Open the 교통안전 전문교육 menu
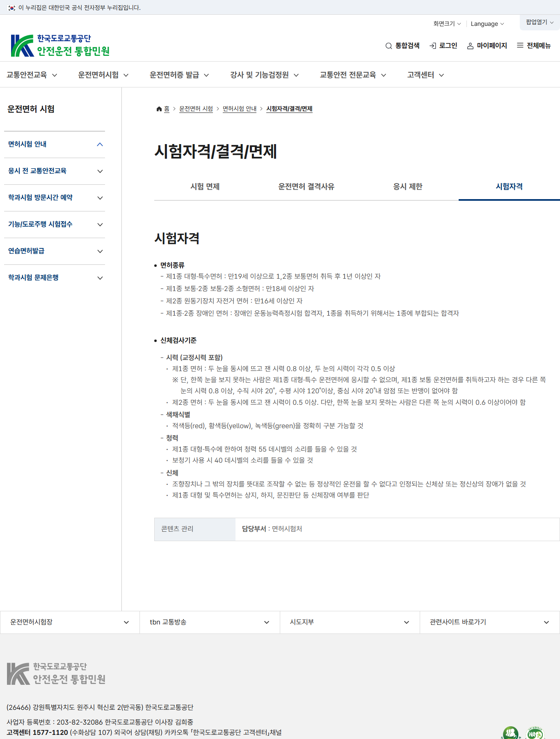Viewport: 560px width, 739px height. (x=353, y=75)
